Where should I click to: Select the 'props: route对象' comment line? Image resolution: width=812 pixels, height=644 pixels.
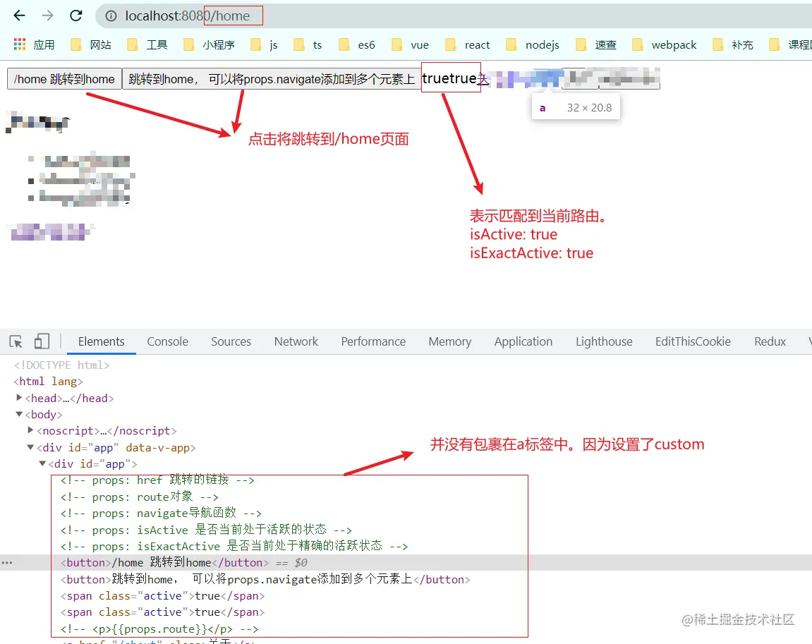[x=139, y=497]
